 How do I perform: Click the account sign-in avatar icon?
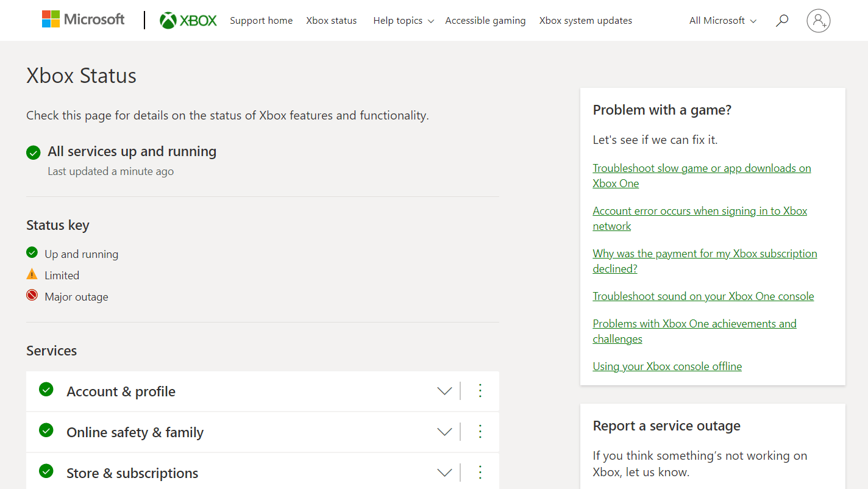(818, 21)
